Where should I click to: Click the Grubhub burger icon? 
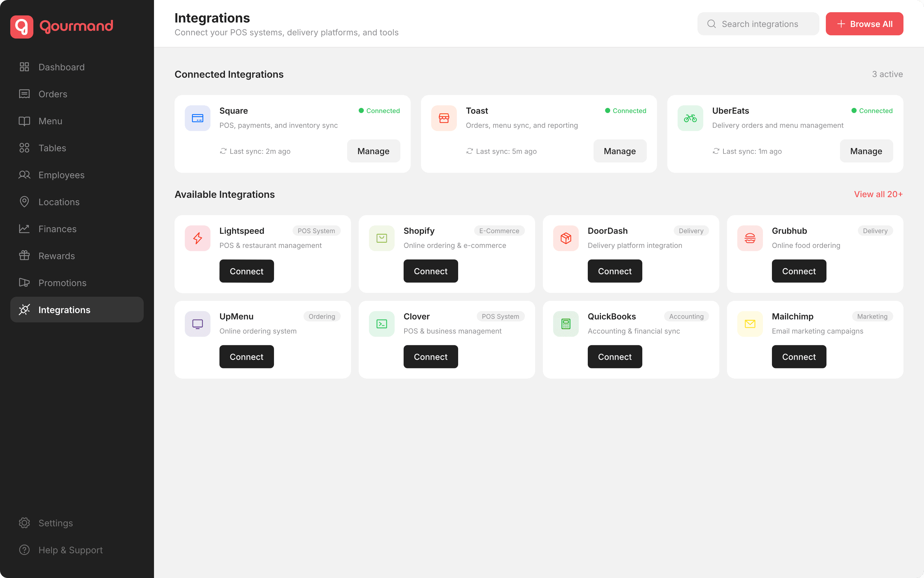tap(750, 238)
